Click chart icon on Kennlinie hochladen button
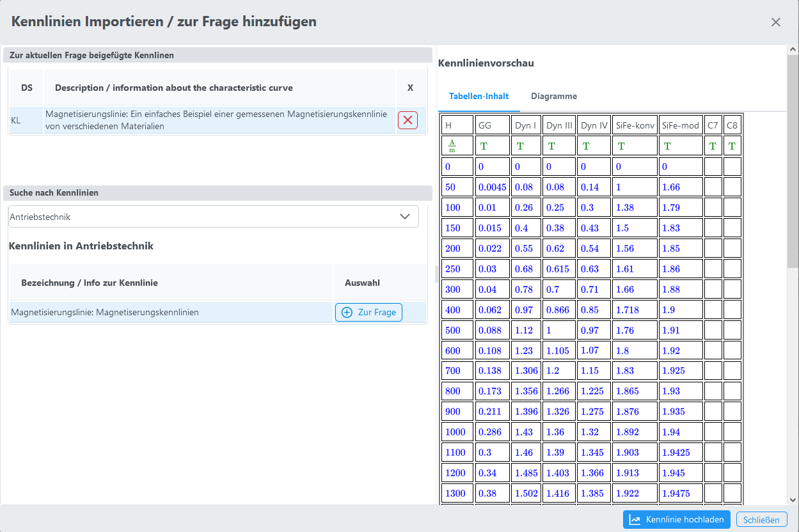Screen dimensions: 799x532 635,520
